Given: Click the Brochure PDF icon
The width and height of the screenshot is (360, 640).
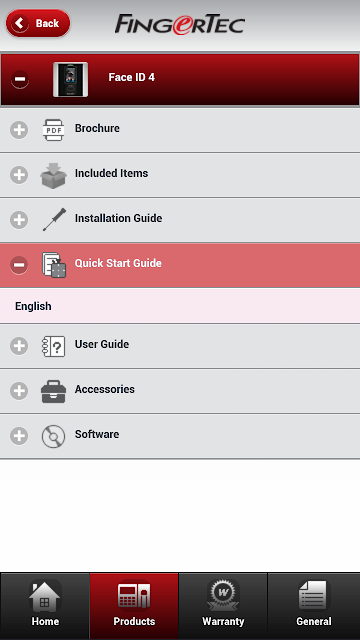Looking at the screenshot, I should (x=53, y=130).
